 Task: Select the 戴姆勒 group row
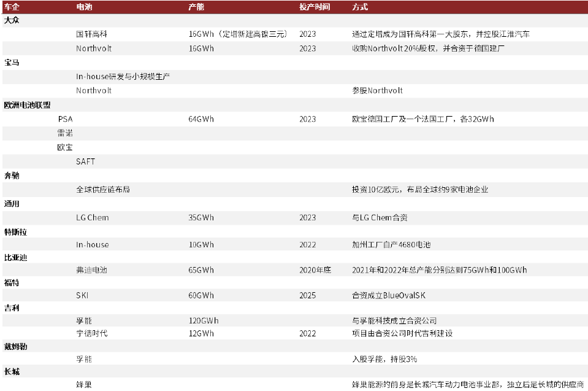(295, 346)
